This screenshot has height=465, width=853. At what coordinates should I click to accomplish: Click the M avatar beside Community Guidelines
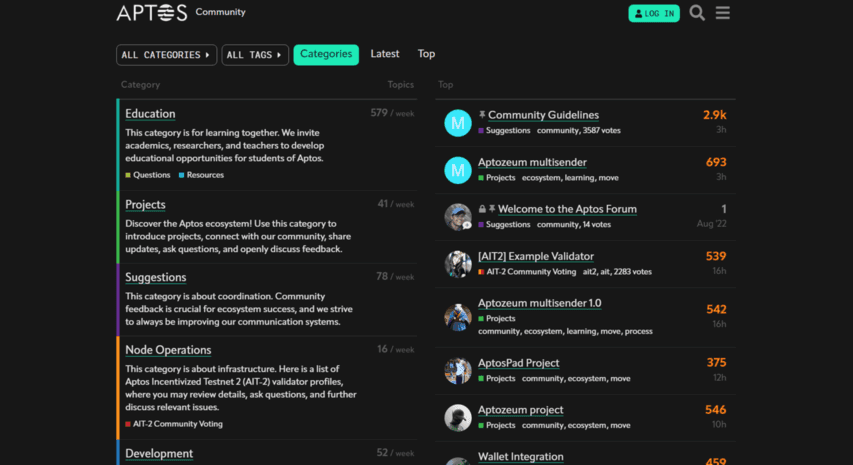point(458,123)
